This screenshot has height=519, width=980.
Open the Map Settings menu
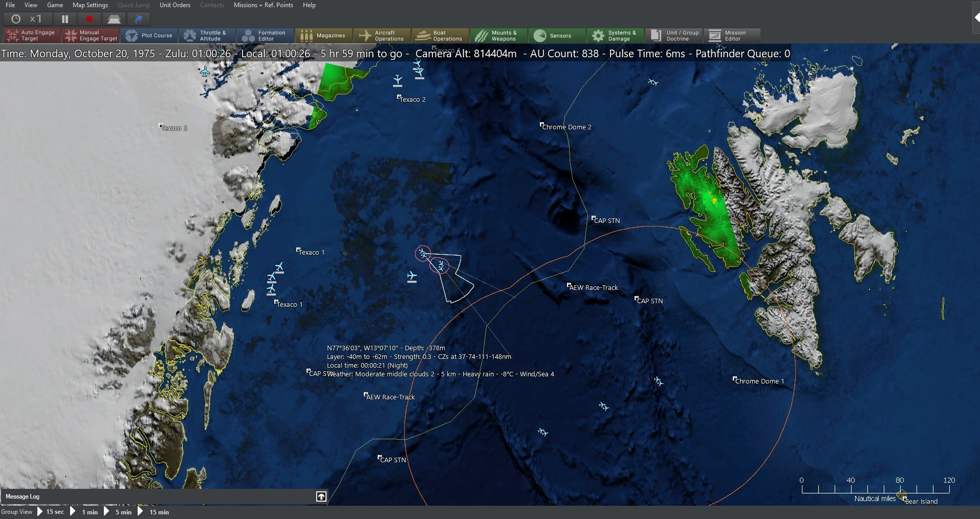click(x=90, y=5)
